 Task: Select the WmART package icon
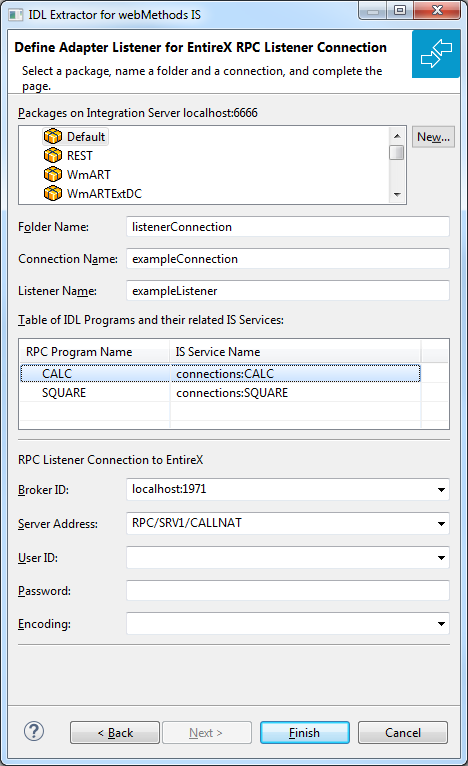tap(53, 174)
